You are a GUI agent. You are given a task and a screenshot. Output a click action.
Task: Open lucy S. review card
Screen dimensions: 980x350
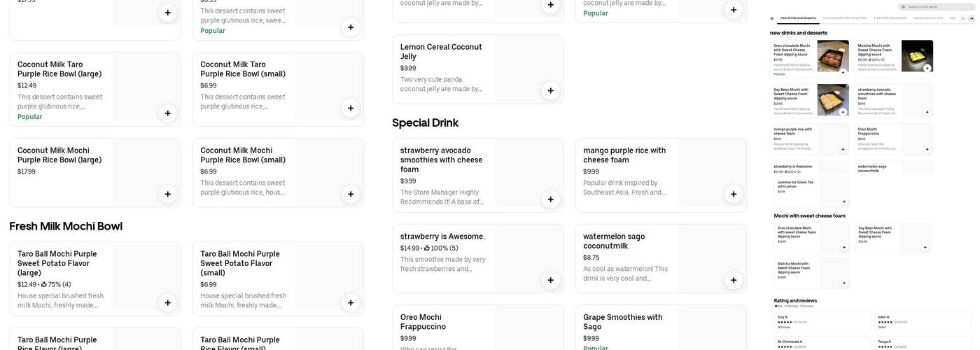click(822, 322)
